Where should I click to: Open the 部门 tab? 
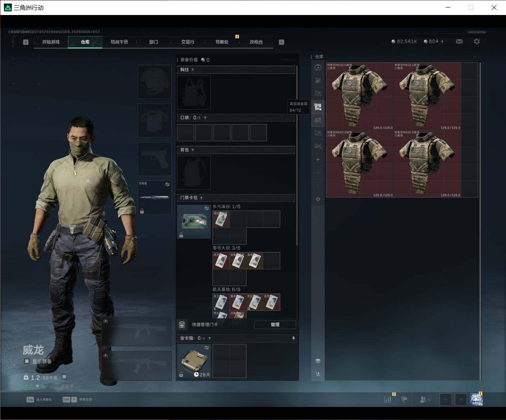tap(154, 42)
